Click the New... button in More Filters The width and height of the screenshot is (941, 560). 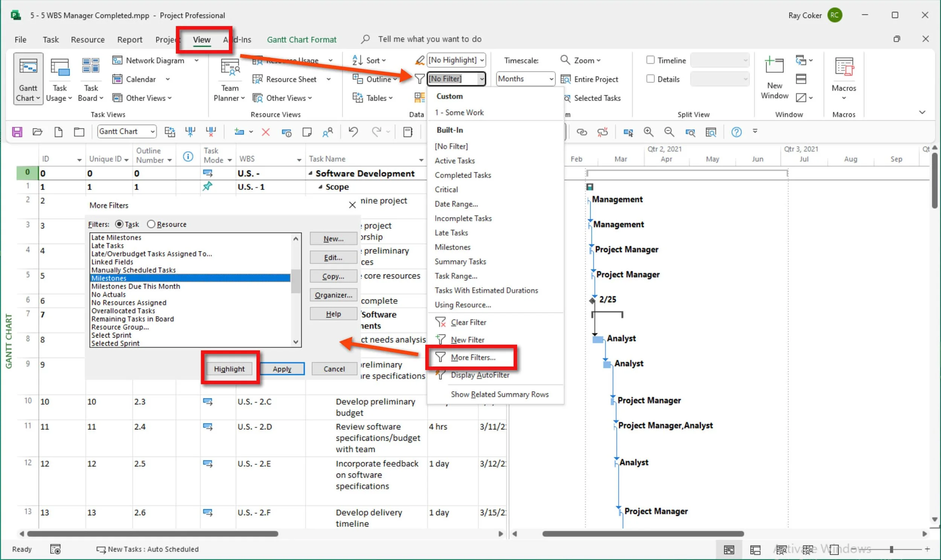[333, 239]
